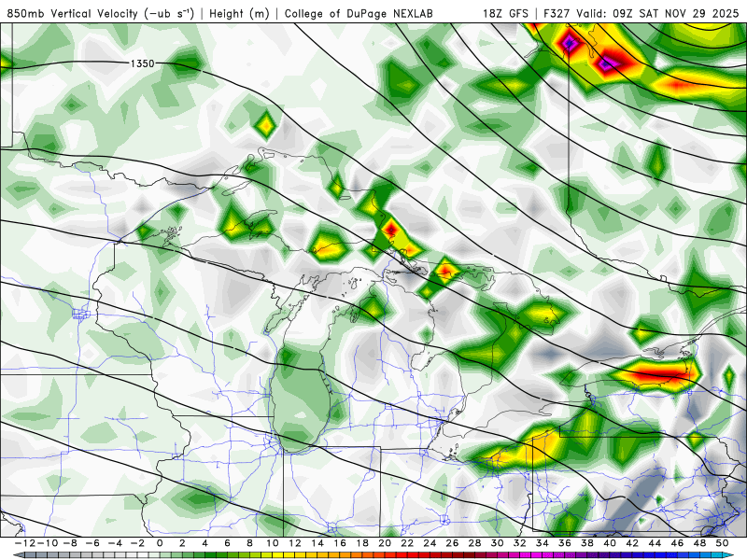Click the 32 label on the color scale
The image size is (747, 560).
(520, 543)
